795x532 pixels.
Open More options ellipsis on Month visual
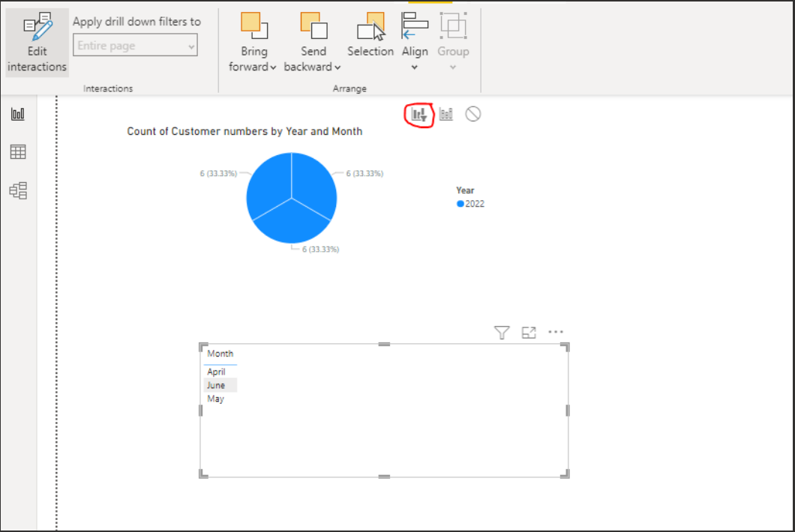point(556,332)
